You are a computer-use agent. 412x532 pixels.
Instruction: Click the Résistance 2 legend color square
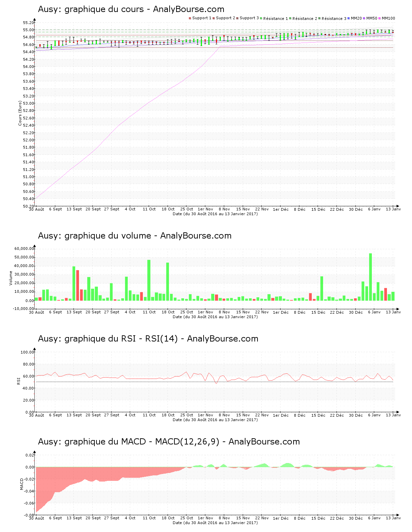[290, 18]
